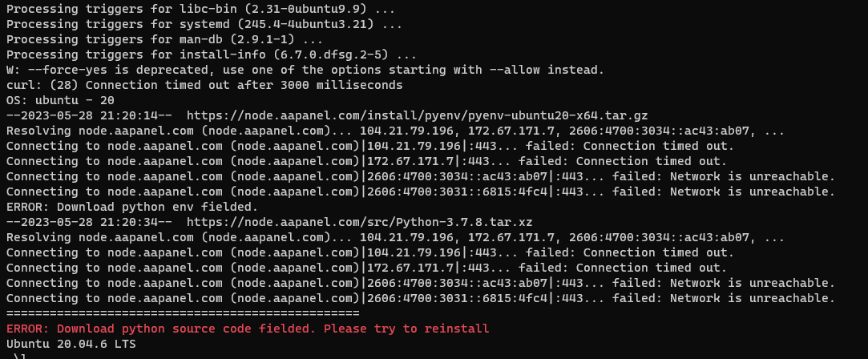Screen dimensions: 868x359
Task: Click the Resolving line below the Python-3.7.8 URL
Action: coord(395,237)
